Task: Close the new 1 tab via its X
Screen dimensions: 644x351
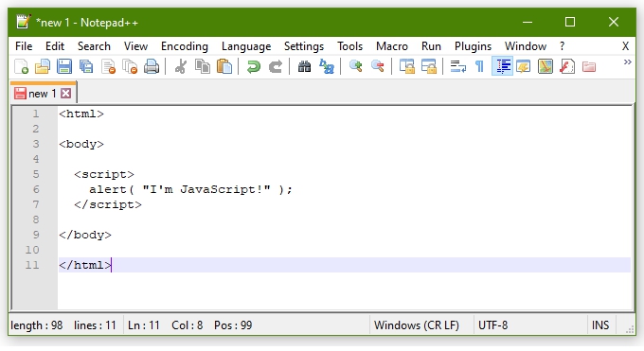Action: 65,94
